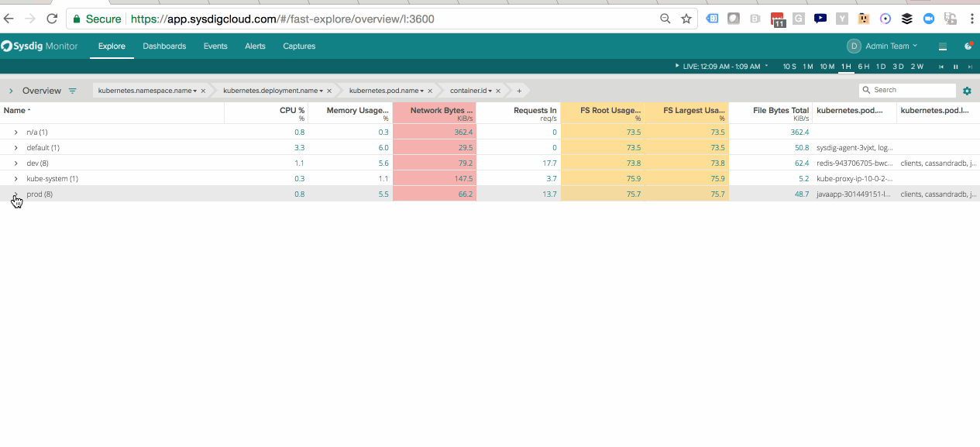Image resolution: width=980 pixels, height=447 pixels.
Task: Switch to the Alerts tab
Action: coord(255,46)
